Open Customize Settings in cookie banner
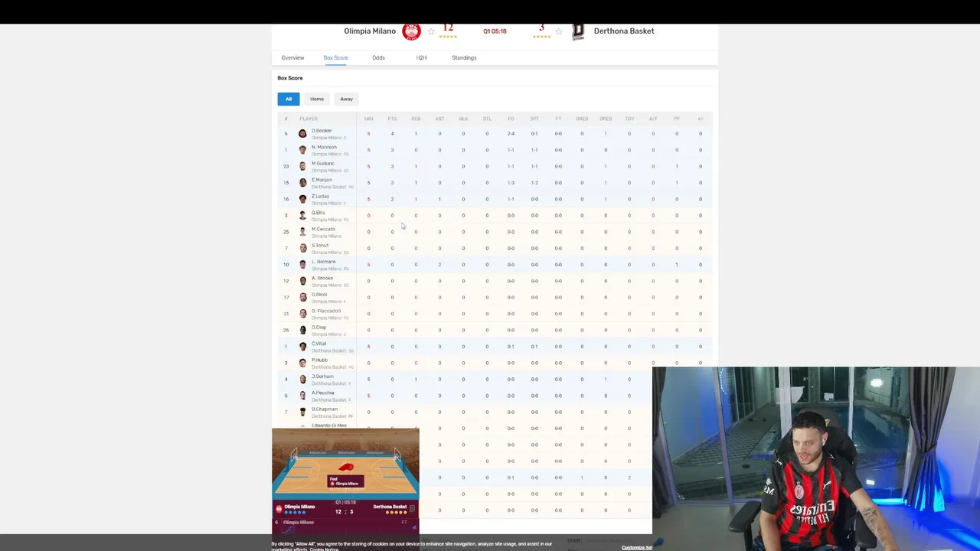The height and width of the screenshot is (551, 980). 637,547
